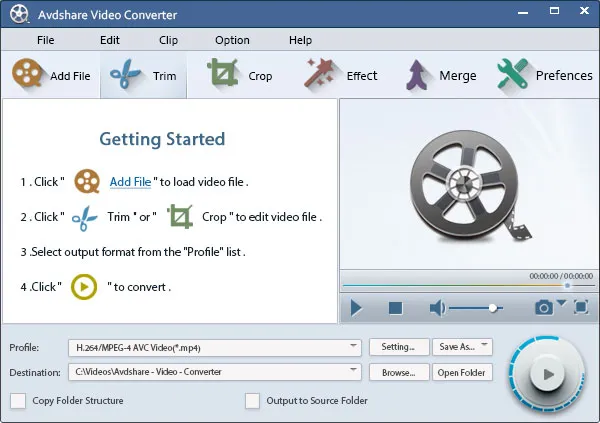The image size is (600, 423).
Task: Open the Clip menu
Action: coord(168,40)
